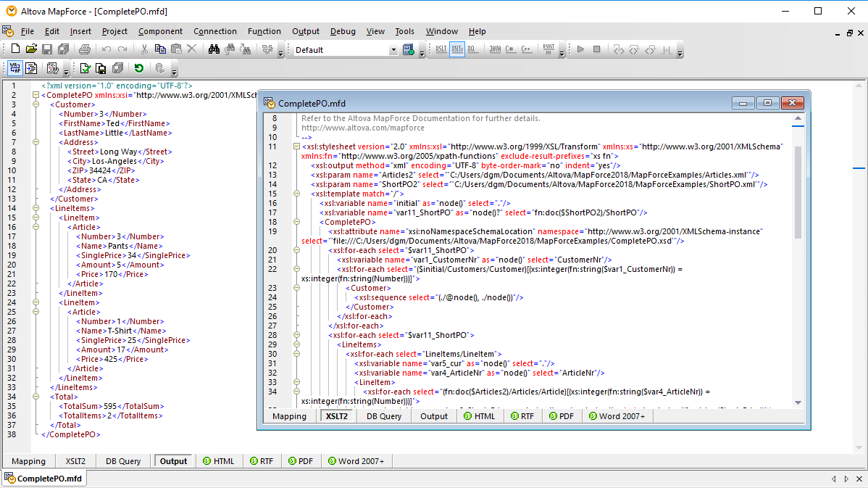Click scroll tabs left arrow at bottom right
This screenshot has height=488, width=868.
pos(834,479)
